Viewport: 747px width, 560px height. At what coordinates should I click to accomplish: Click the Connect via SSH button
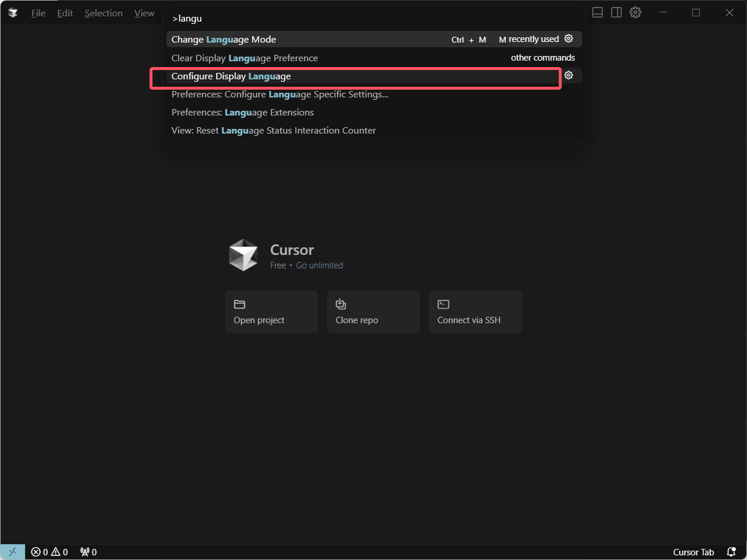tap(476, 311)
